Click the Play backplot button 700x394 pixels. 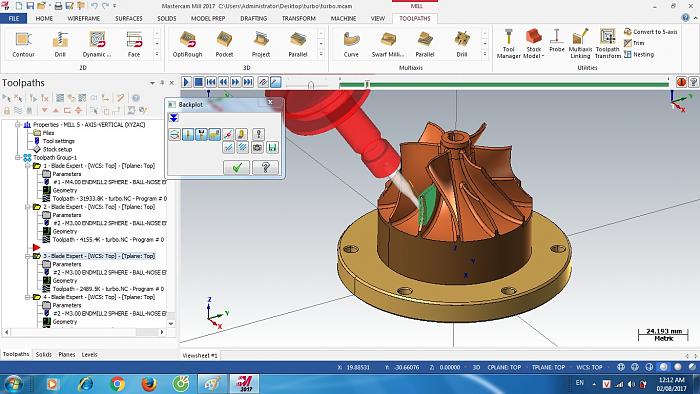(186, 82)
